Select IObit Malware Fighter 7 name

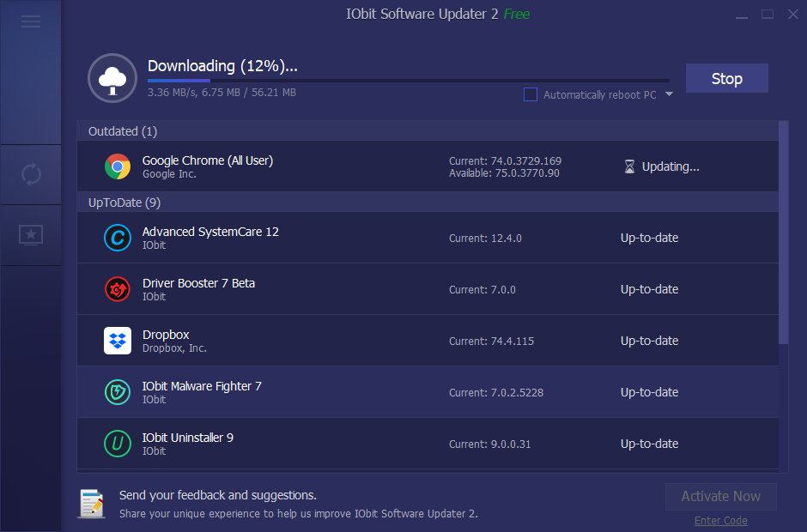coord(202,386)
